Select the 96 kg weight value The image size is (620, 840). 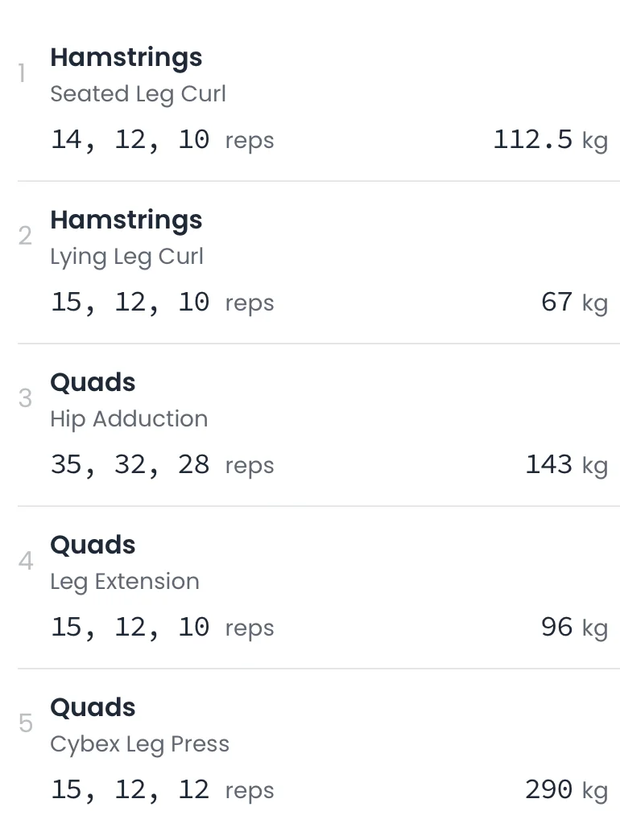coord(573,628)
